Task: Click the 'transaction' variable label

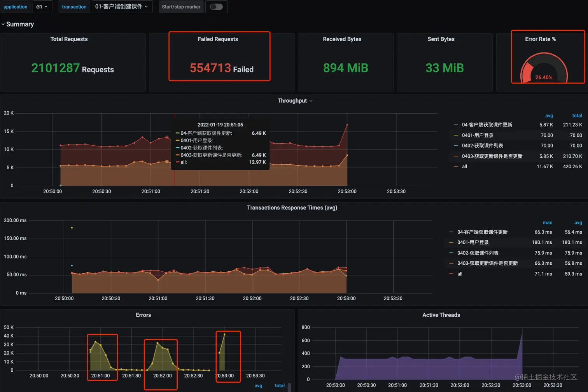Action: click(x=74, y=7)
